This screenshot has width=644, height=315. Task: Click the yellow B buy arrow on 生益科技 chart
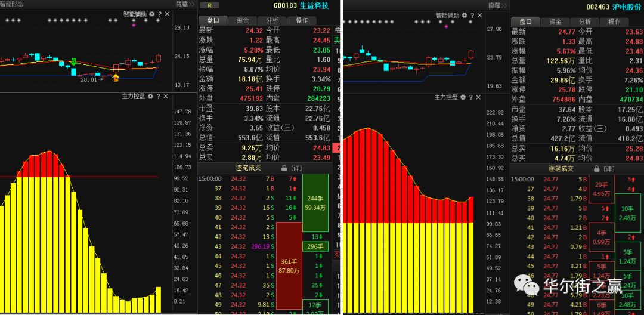[116, 77]
